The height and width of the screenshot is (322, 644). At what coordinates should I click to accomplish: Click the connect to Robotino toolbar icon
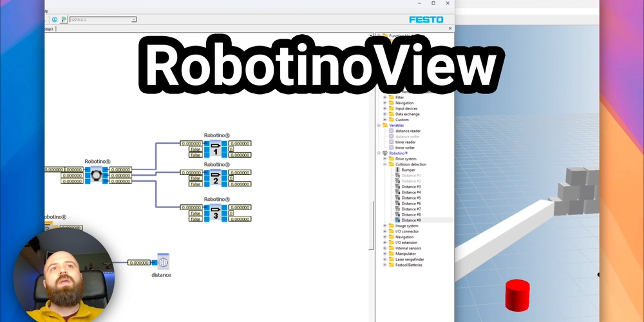tap(64, 20)
